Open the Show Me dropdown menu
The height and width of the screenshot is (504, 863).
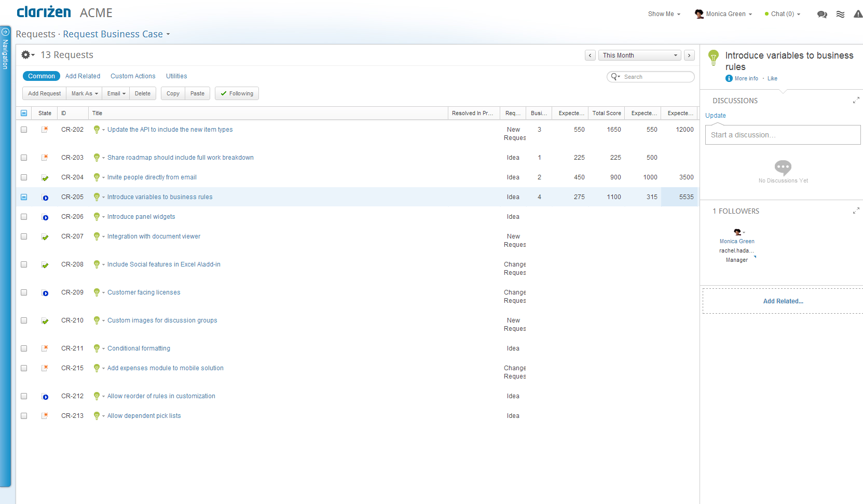click(x=664, y=14)
